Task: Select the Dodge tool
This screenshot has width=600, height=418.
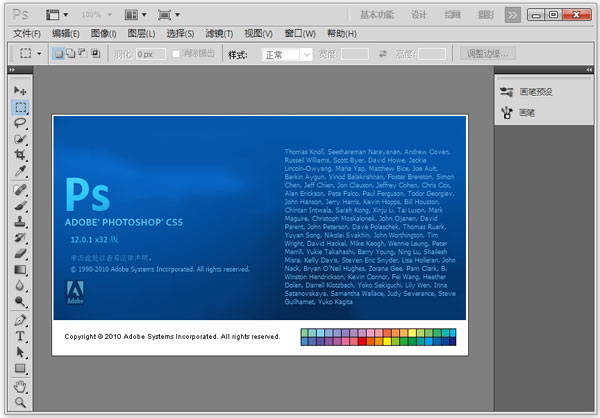Action: pyautogui.click(x=20, y=302)
